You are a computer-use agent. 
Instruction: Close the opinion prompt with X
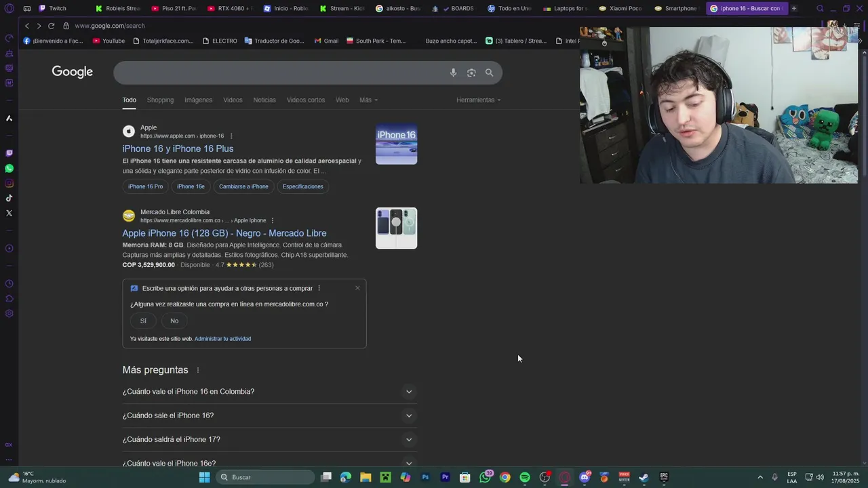click(x=357, y=288)
